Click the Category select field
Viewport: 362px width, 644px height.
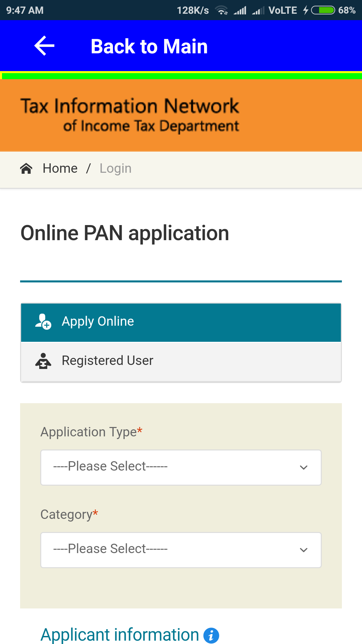[x=181, y=549]
